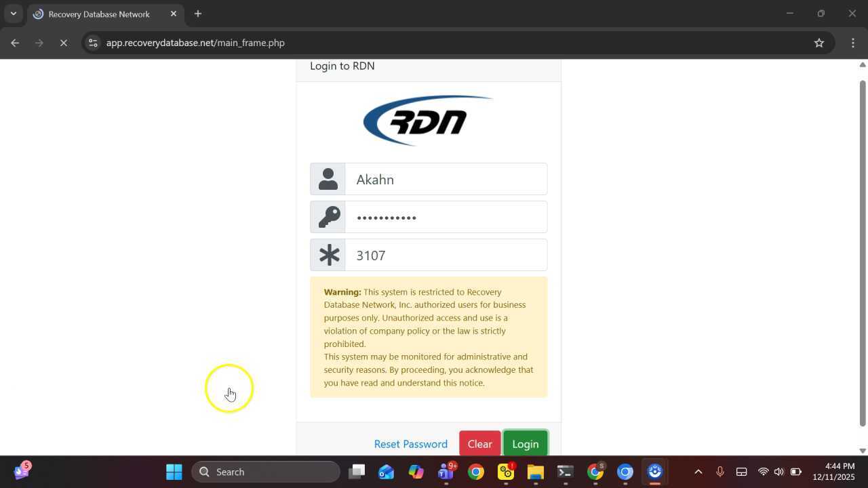Click the user icon beside the username field
Viewport: 868px width, 488px height.
[x=328, y=179]
